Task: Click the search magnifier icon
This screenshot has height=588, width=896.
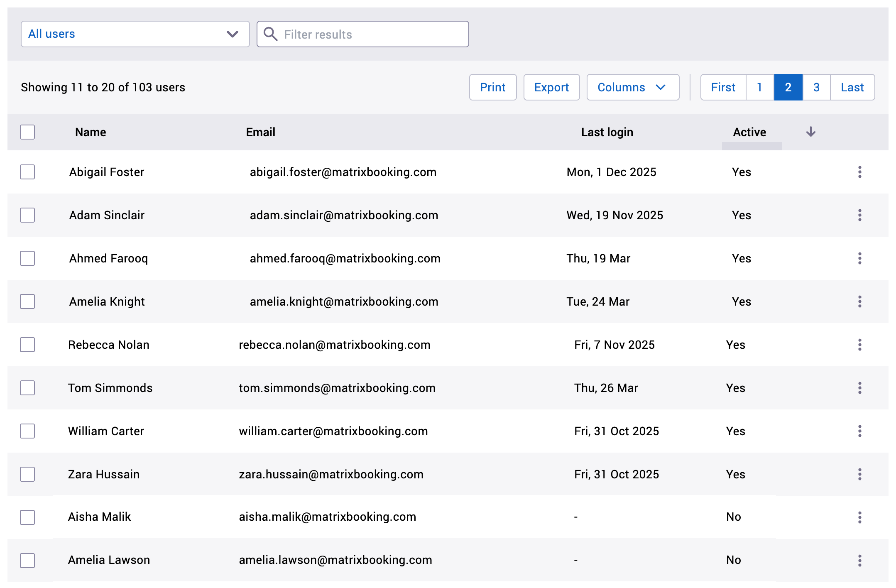Action: (x=271, y=34)
